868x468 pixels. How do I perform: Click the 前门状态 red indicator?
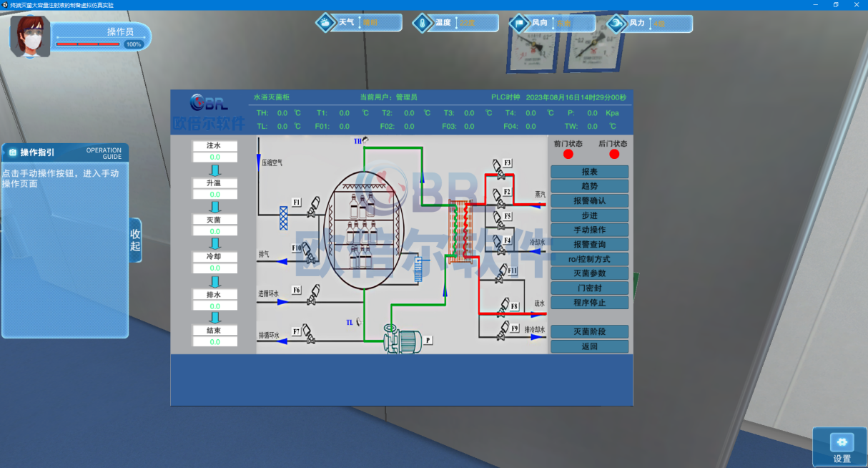568,154
